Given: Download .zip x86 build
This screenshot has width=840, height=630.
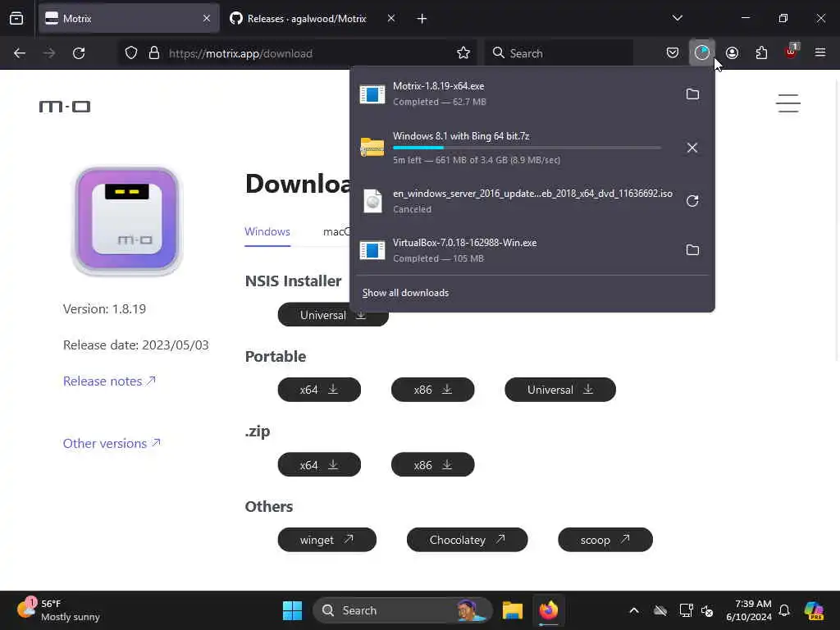Looking at the screenshot, I should pos(433,464).
